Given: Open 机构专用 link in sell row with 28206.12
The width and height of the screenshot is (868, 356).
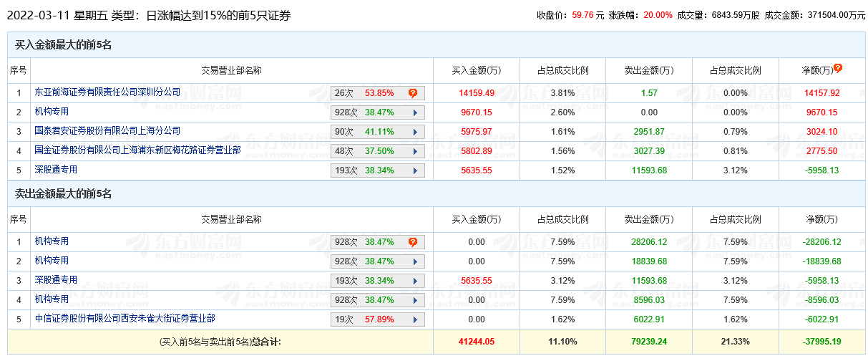Looking at the screenshot, I should point(52,241).
